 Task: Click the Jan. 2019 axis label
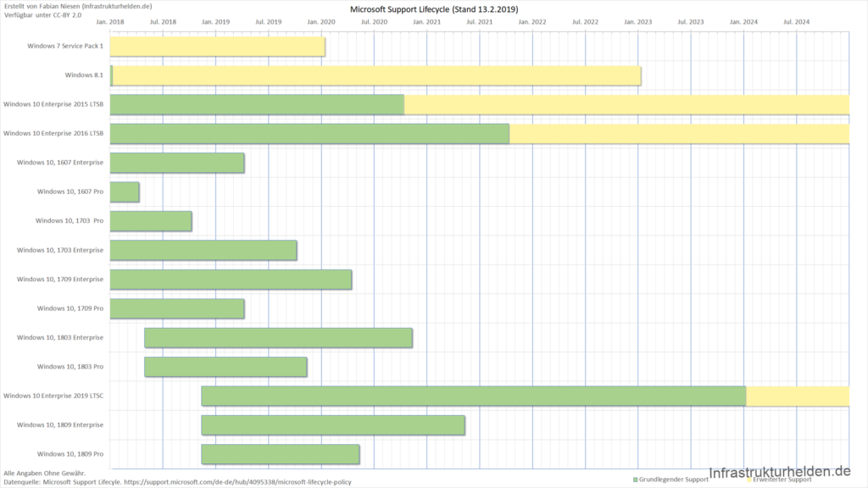point(216,22)
